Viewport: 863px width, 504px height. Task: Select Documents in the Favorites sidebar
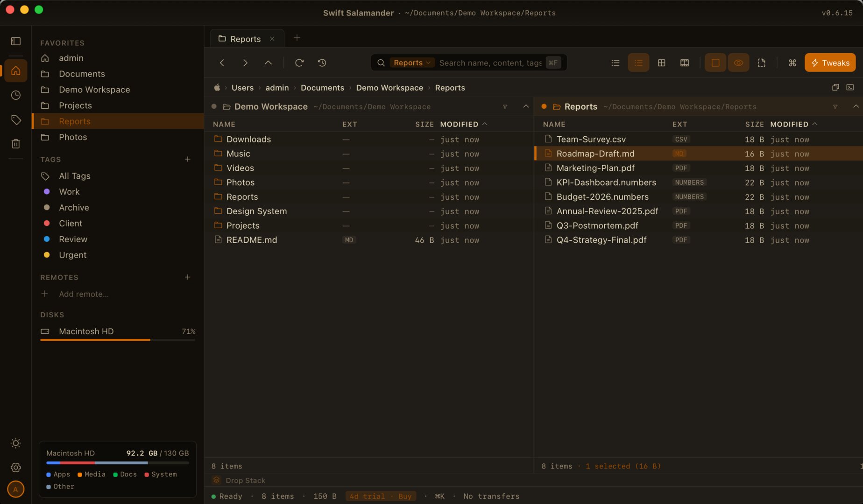click(x=82, y=74)
